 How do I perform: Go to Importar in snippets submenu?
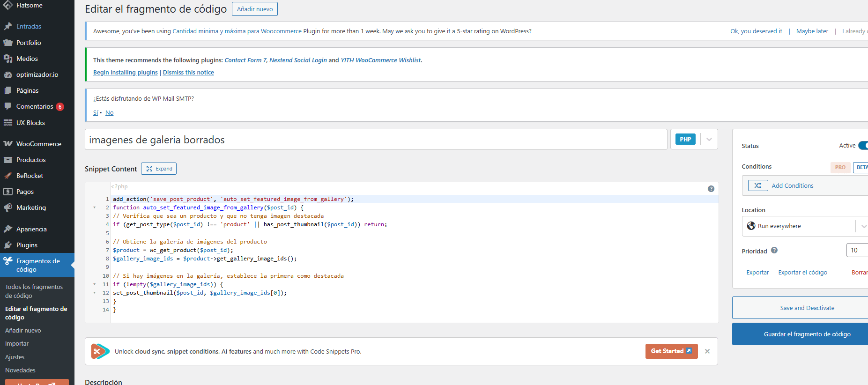pos(17,343)
